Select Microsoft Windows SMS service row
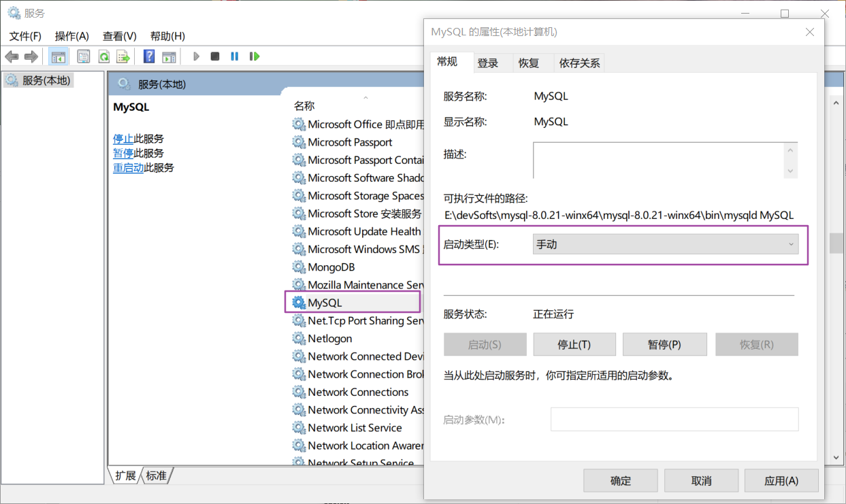Screen dimensions: 846x504 coord(357,249)
